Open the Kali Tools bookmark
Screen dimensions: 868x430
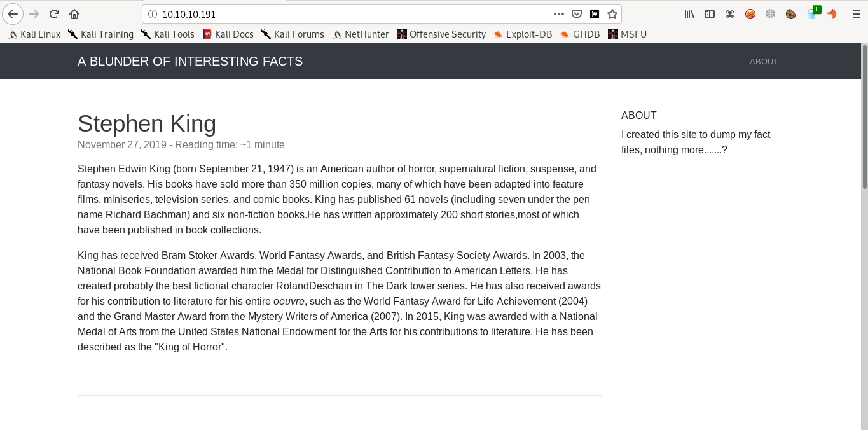pyautogui.click(x=167, y=34)
